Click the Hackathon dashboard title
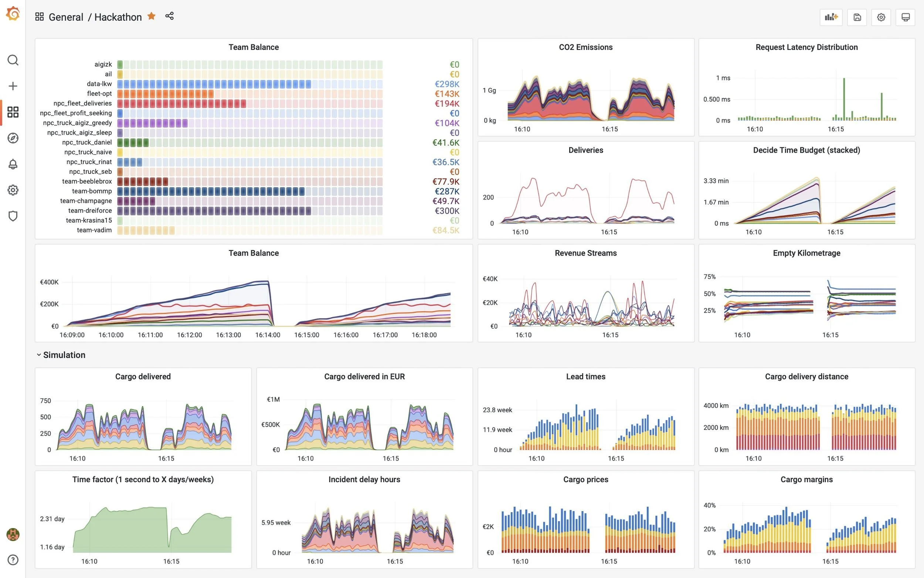 118,17
